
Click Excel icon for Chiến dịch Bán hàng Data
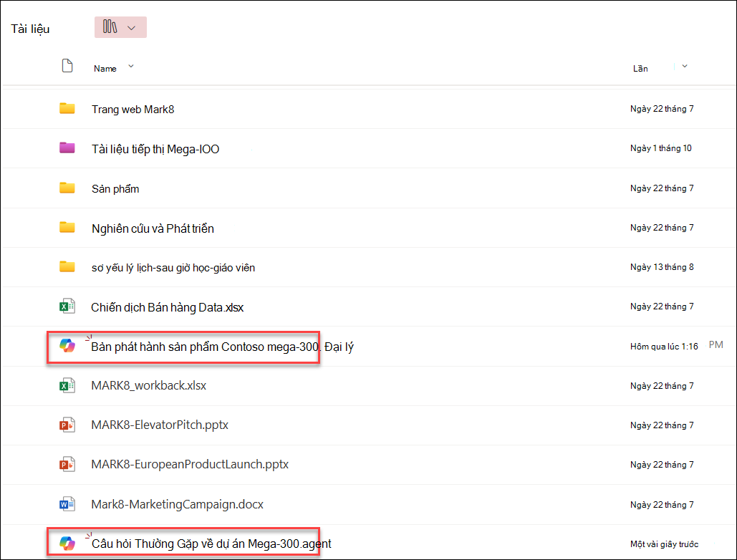coord(67,306)
